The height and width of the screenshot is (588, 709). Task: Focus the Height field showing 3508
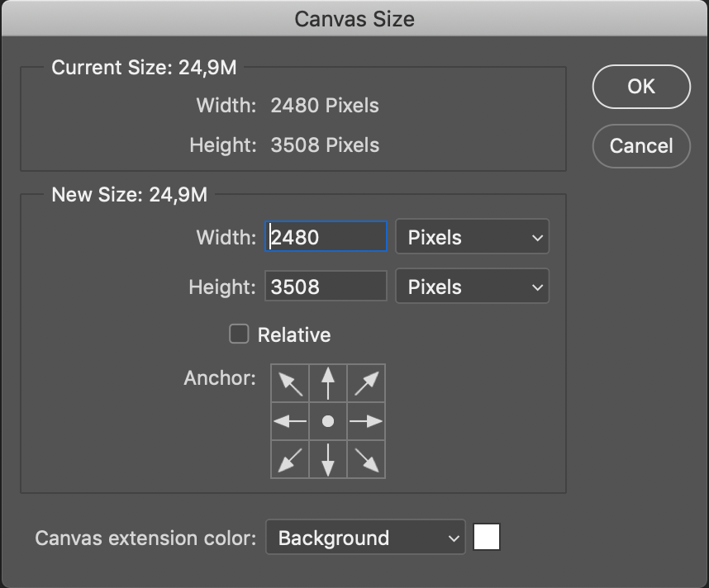tap(326, 287)
